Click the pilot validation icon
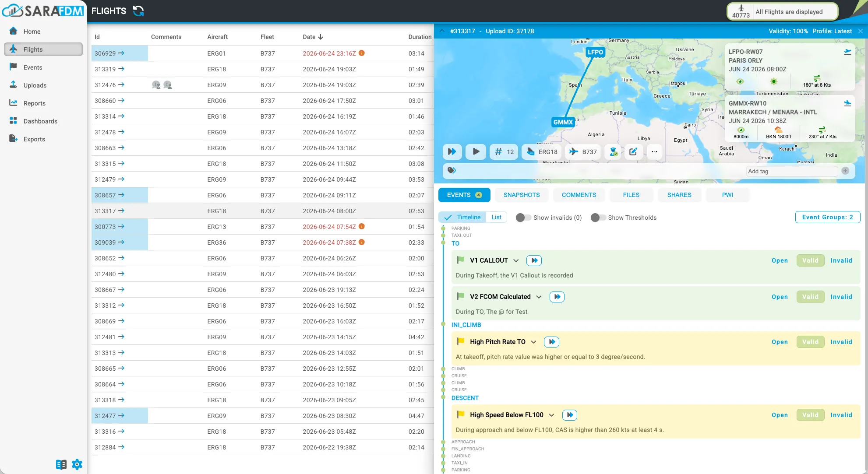Viewport: 868px width, 474px height. pos(613,152)
